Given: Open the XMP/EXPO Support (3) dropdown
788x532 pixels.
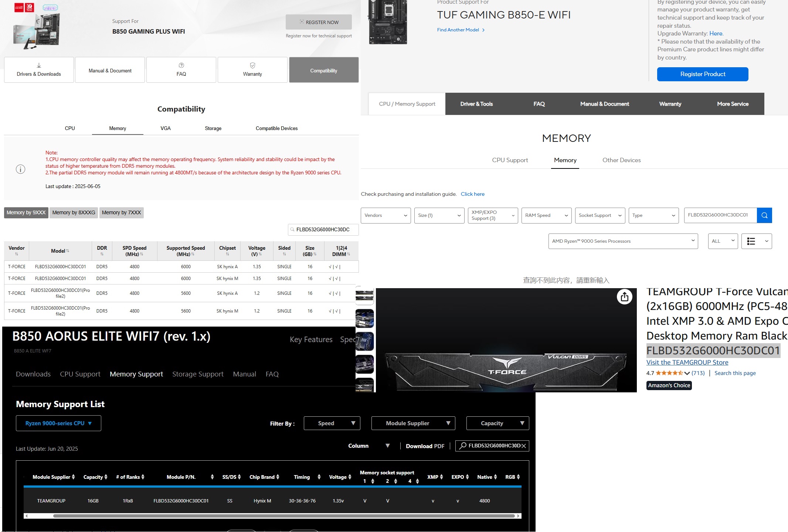Looking at the screenshot, I should 493,215.
